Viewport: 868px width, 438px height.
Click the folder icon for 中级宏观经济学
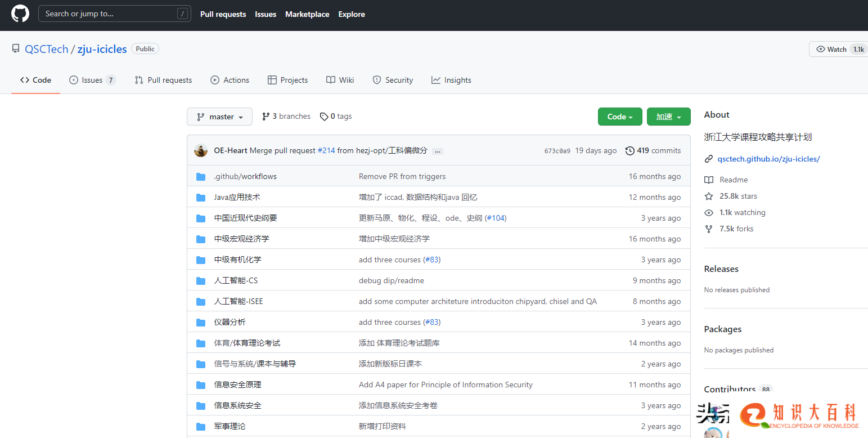(201, 239)
